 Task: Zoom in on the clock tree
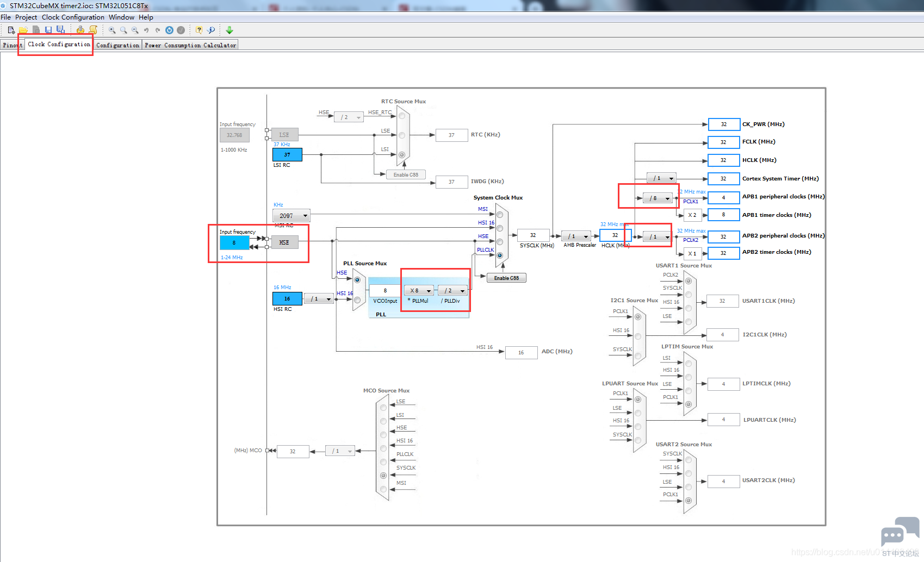pos(112,30)
